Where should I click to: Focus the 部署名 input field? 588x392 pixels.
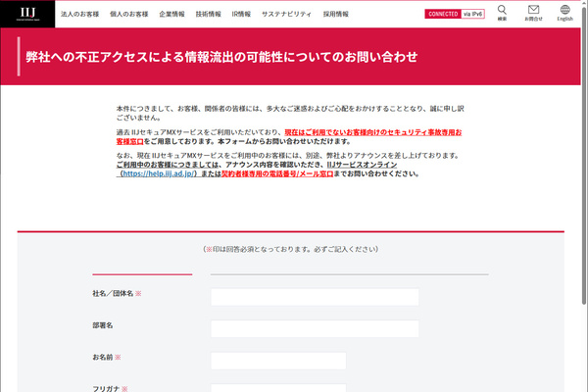pos(315,328)
